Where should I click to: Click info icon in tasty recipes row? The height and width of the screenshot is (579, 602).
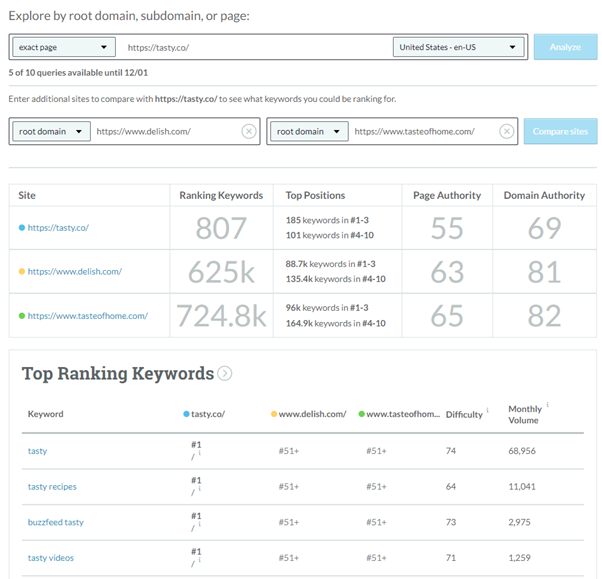pyautogui.click(x=200, y=488)
